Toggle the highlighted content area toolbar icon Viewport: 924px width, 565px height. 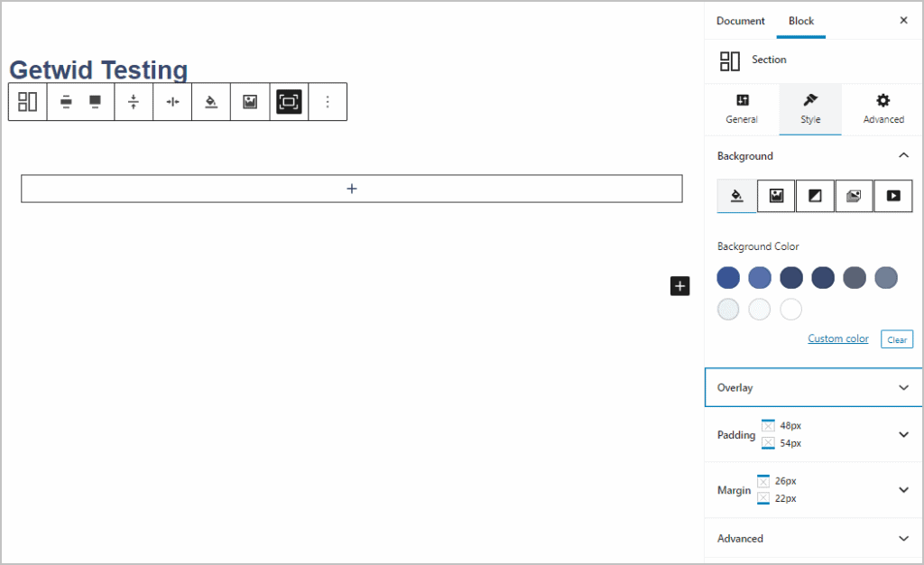tap(289, 102)
